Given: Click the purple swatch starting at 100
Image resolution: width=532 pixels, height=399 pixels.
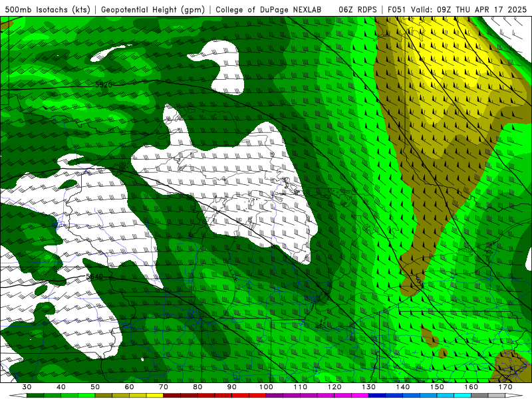Looking at the screenshot, I should coord(275,396).
